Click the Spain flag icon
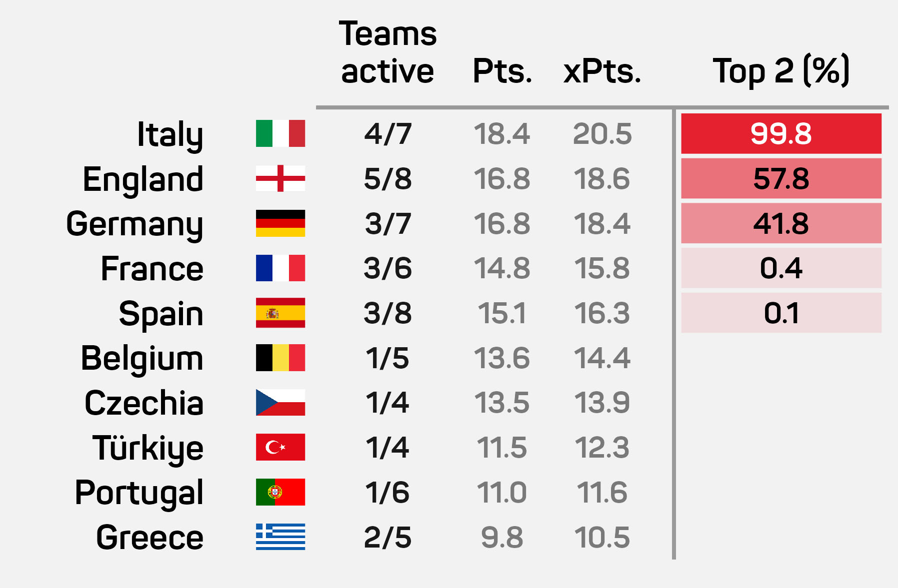The width and height of the screenshot is (898, 588). tap(280, 313)
